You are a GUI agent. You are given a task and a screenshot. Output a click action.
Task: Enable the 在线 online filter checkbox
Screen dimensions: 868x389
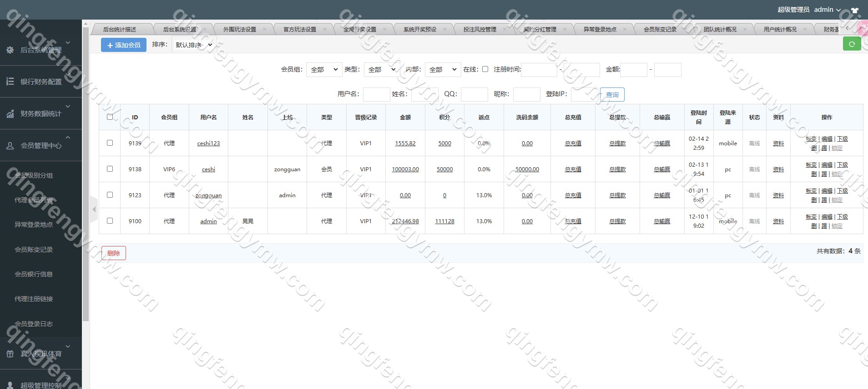click(x=485, y=69)
